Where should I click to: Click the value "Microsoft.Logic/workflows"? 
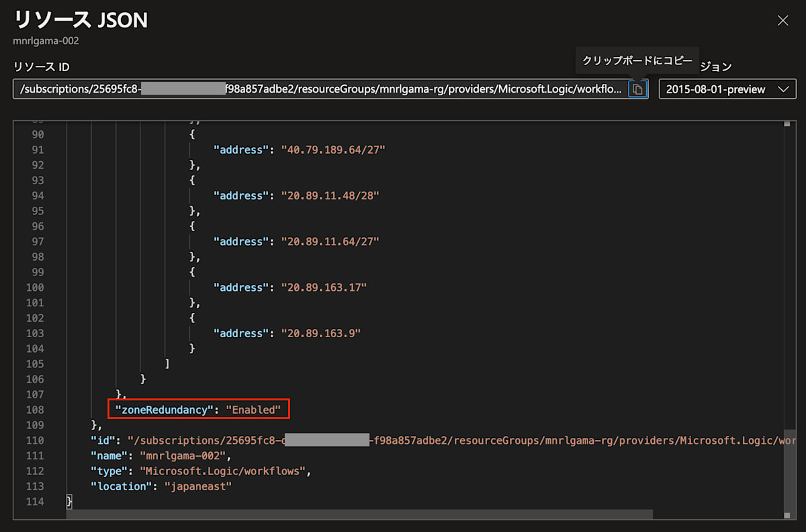coord(224,471)
